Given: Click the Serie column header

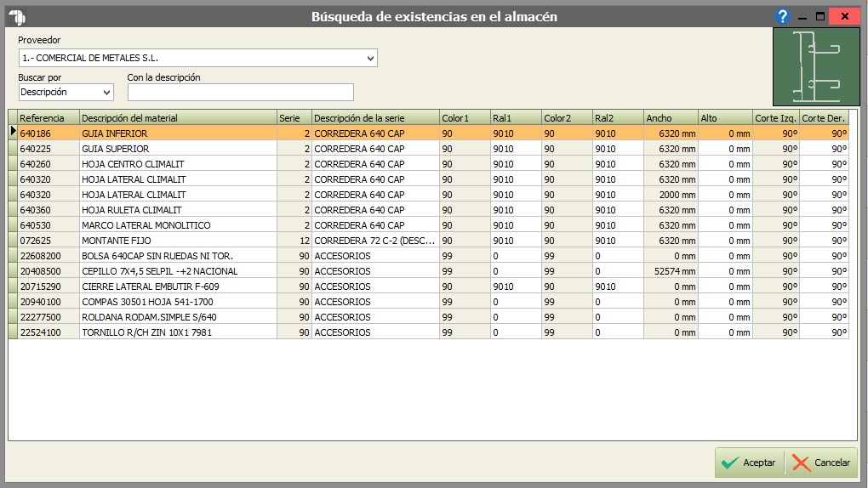Looking at the screenshot, I should coord(294,118).
